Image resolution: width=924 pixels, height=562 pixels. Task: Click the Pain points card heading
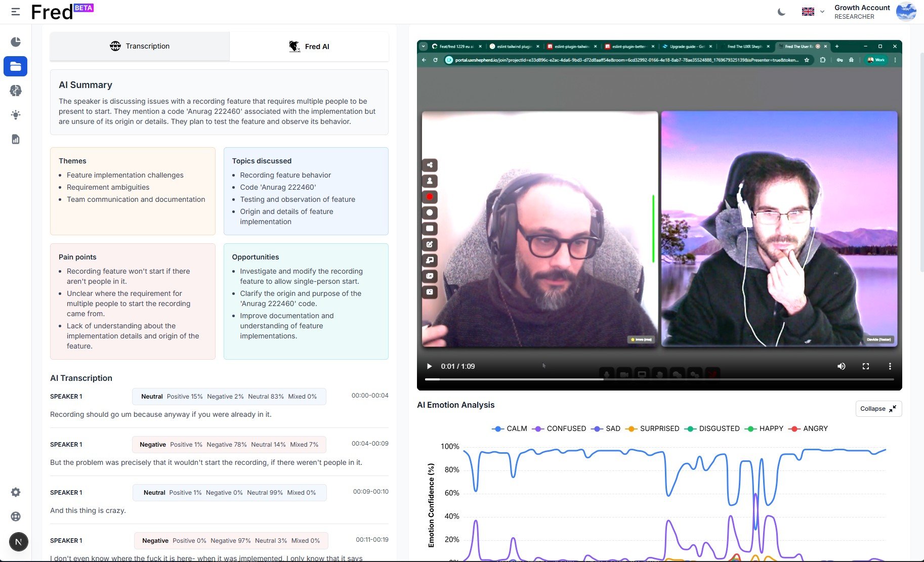click(x=77, y=257)
